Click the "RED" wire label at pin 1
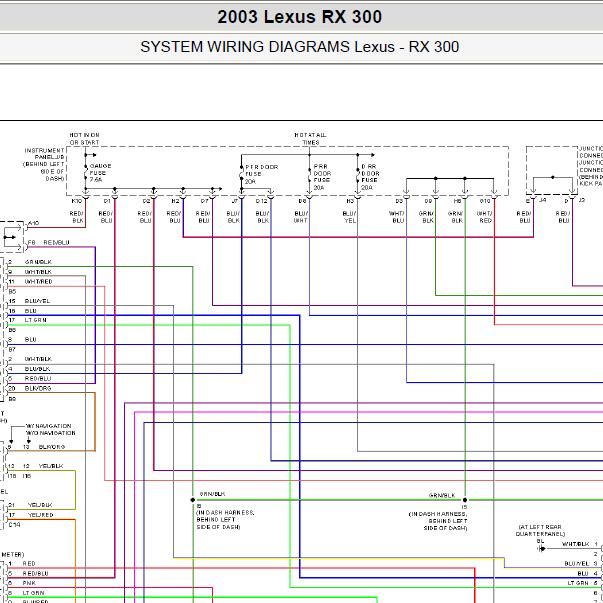This screenshot has height=603, width=603. [29, 563]
